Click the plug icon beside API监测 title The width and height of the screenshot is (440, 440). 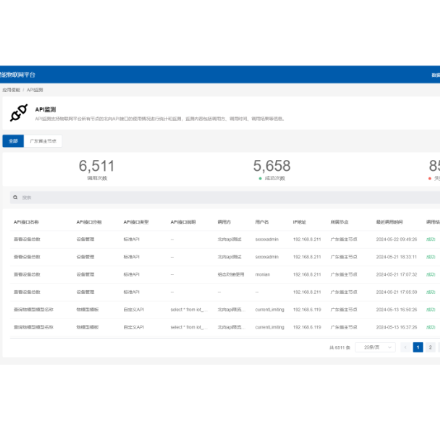point(19,113)
